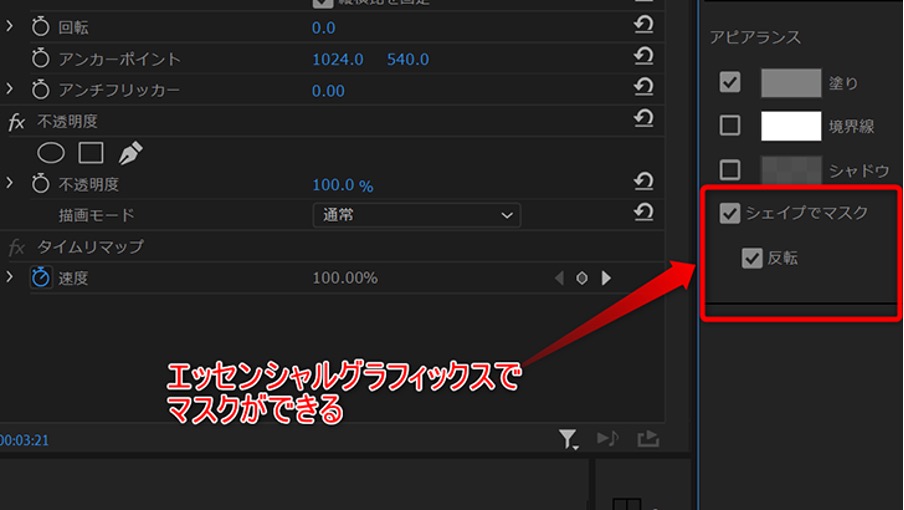Click the timecode ending 03:21
The image size is (904, 510).
point(24,440)
